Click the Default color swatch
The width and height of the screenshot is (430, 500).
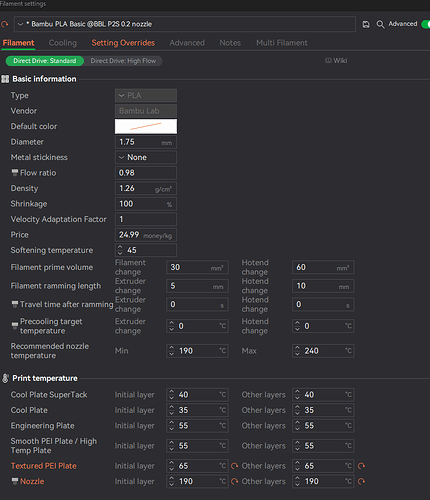(146, 126)
